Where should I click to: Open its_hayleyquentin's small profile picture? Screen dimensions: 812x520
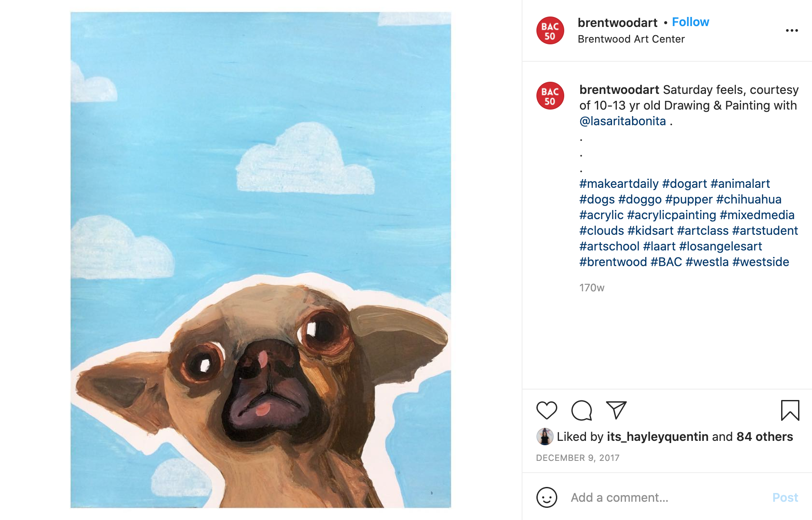(545, 437)
